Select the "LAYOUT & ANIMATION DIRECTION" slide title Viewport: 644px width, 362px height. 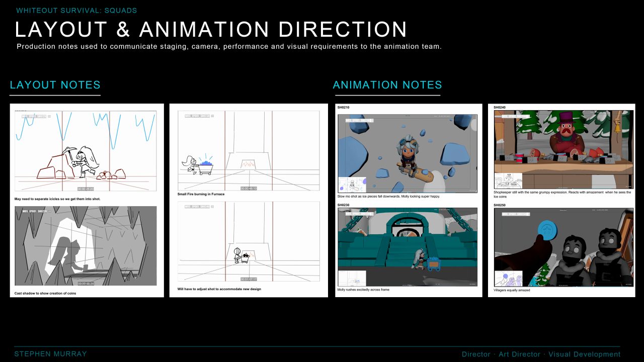point(211,30)
